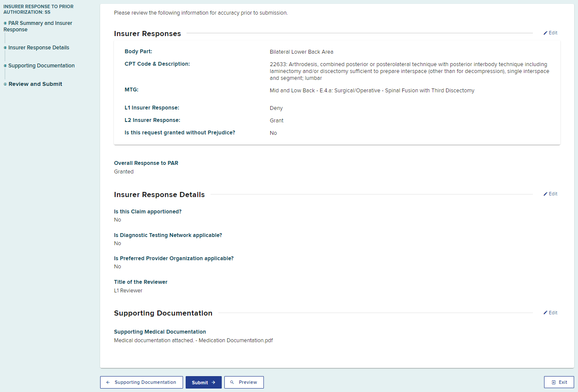The width and height of the screenshot is (578, 392).
Task: Select Supporting Documentation in the sidebar steps
Action: (41, 66)
